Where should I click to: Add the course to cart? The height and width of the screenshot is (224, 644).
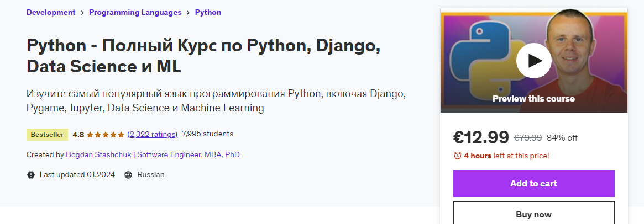(x=533, y=184)
